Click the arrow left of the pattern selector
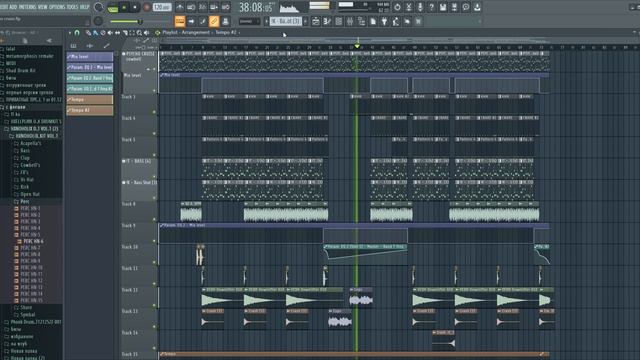The image size is (640, 360). pos(267,21)
